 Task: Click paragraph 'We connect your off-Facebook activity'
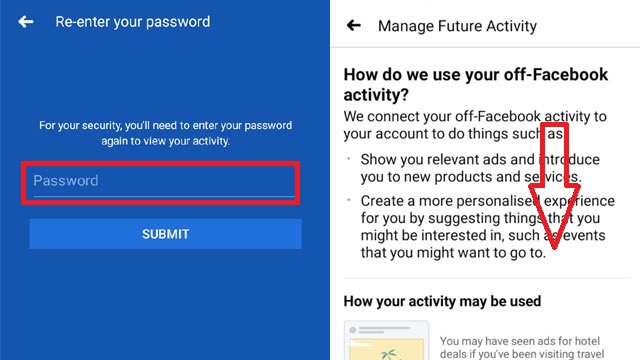pyautogui.click(x=475, y=125)
